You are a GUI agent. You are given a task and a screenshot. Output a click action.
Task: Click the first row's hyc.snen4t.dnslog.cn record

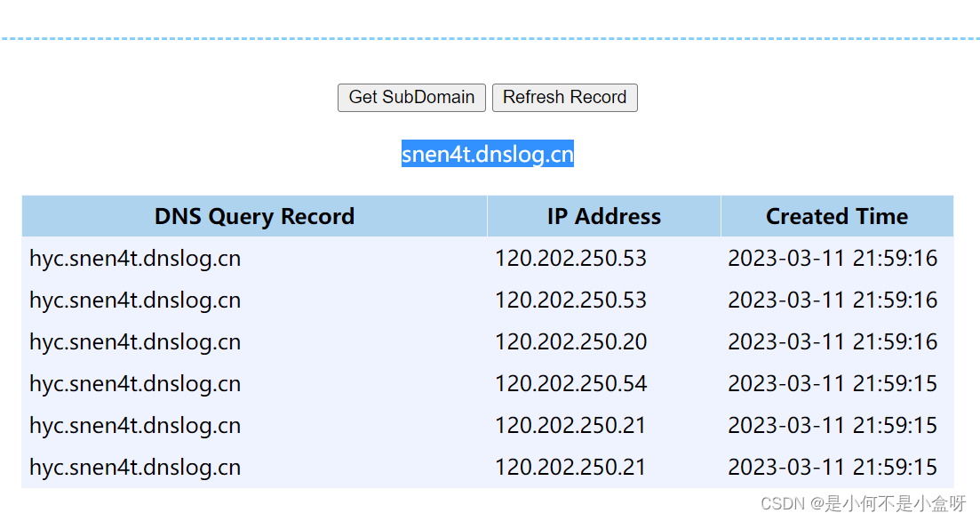pyautogui.click(x=135, y=259)
